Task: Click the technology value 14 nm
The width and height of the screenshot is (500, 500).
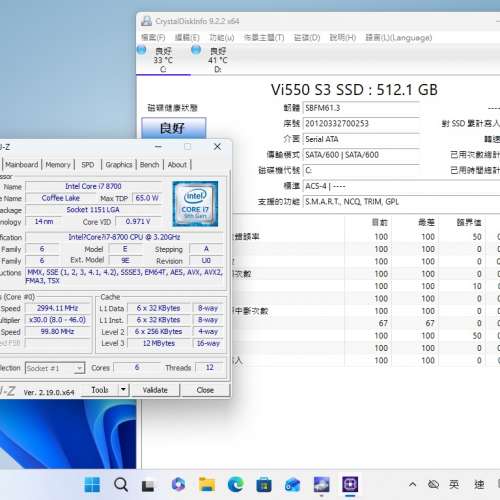Action: (44, 221)
